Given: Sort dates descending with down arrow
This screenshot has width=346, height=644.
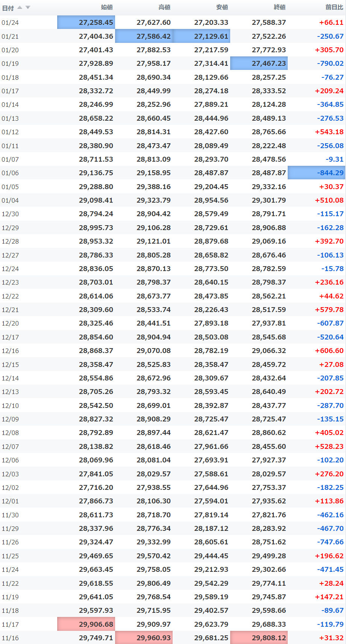Looking at the screenshot, I should coord(28,8).
